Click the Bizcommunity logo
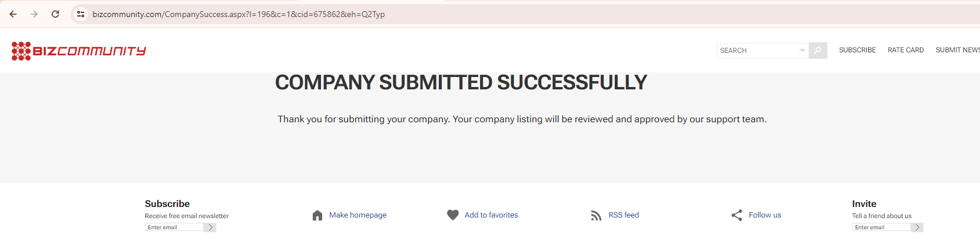 pyautogui.click(x=78, y=51)
